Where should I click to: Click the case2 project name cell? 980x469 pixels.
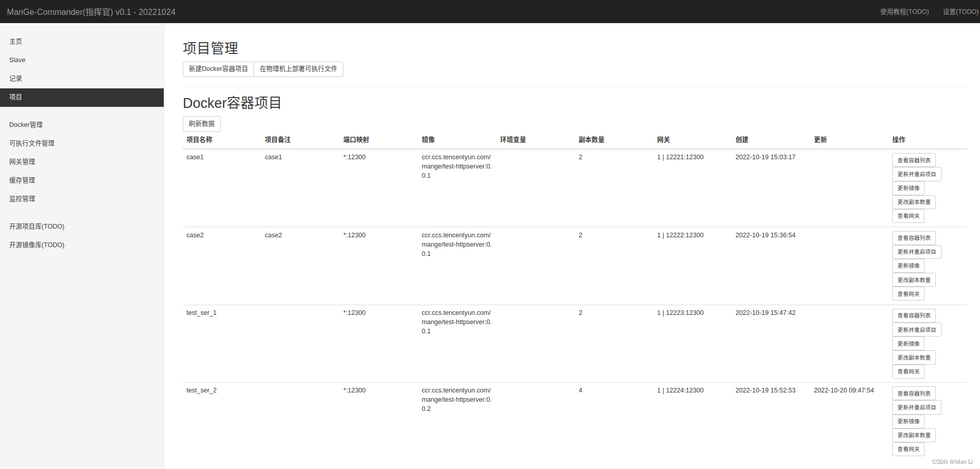pos(195,235)
